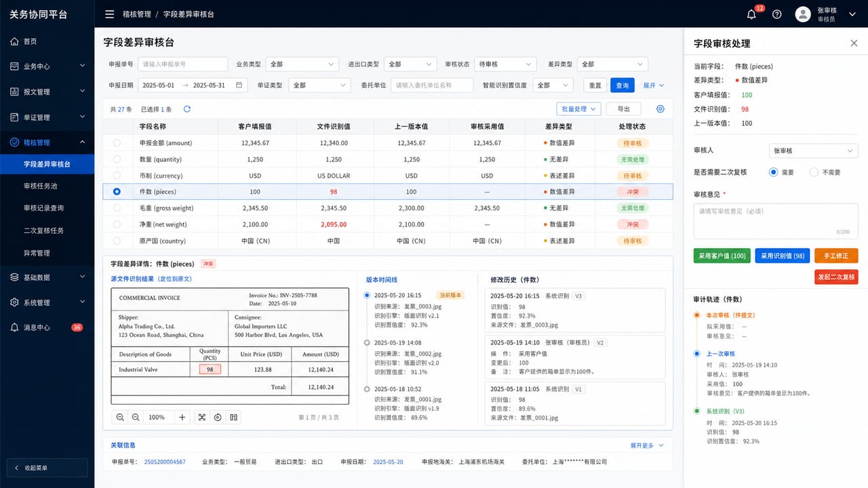Click 稽核管理 in the breadcrumb
The width and height of the screenshot is (868, 488).
tap(137, 14)
